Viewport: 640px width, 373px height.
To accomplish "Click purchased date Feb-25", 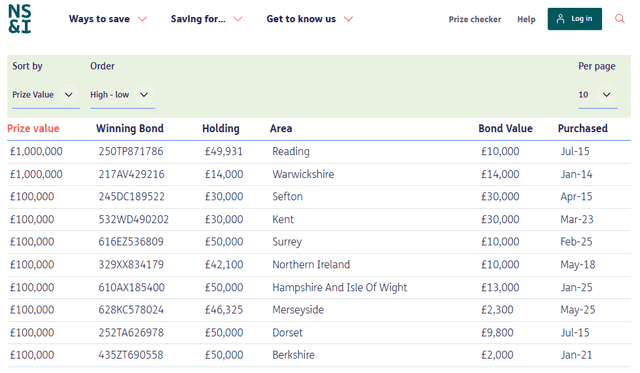I will click(x=576, y=242).
